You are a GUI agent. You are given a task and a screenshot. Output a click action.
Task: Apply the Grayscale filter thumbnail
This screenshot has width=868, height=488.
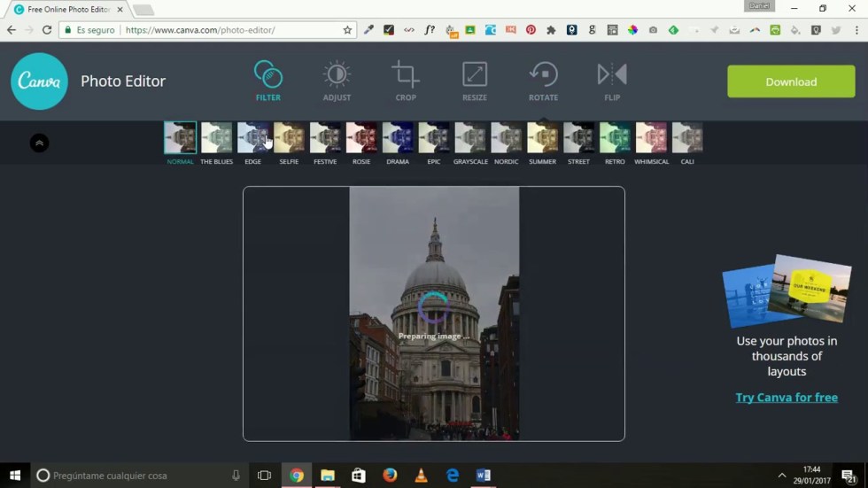(x=470, y=138)
